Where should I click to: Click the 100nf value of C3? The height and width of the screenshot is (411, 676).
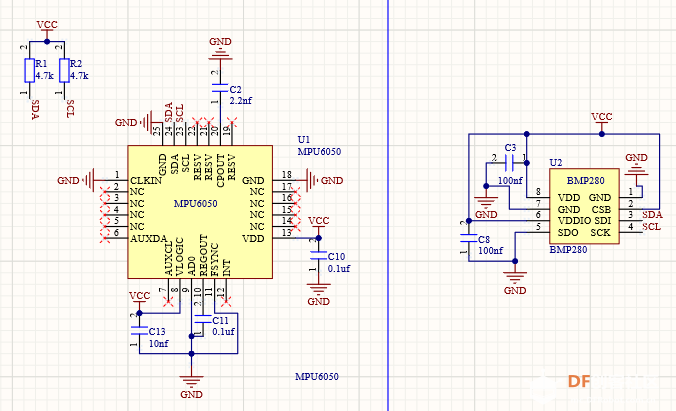point(510,181)
